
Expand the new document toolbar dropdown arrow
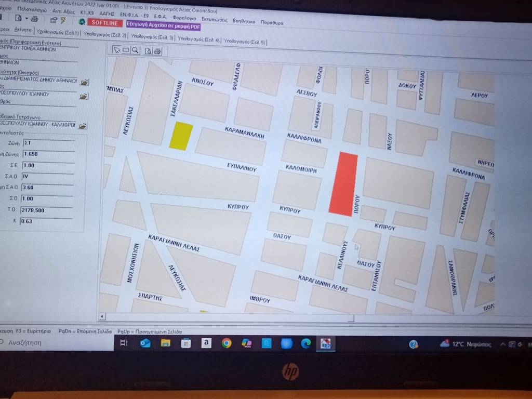(x=26, y=19)
